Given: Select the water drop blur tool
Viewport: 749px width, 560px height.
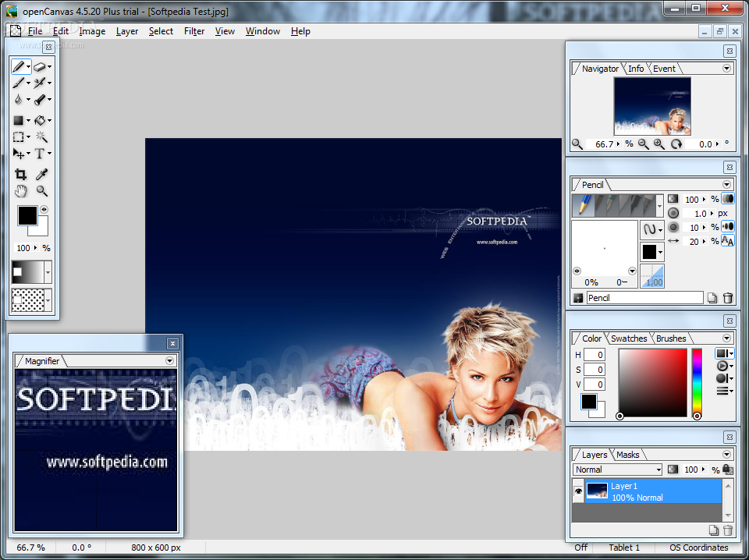Looking at the screenshot, I should [x=18, y=99].
